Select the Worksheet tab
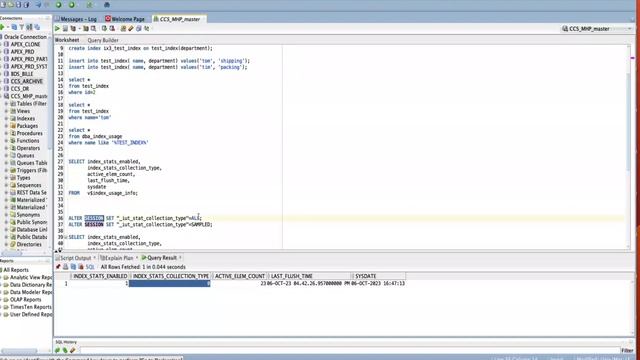Image resolution: width=640 pixels, height=360 pixels. coord(67,40)
